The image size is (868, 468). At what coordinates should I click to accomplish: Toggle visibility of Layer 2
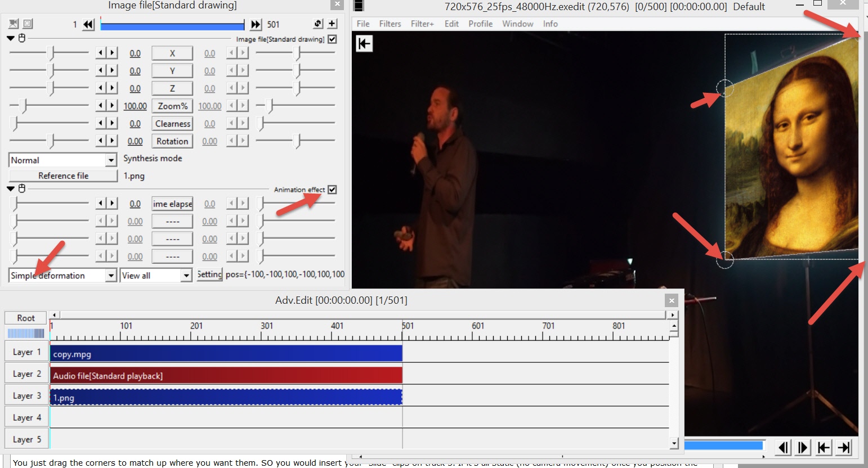click(x=26, y=374)
